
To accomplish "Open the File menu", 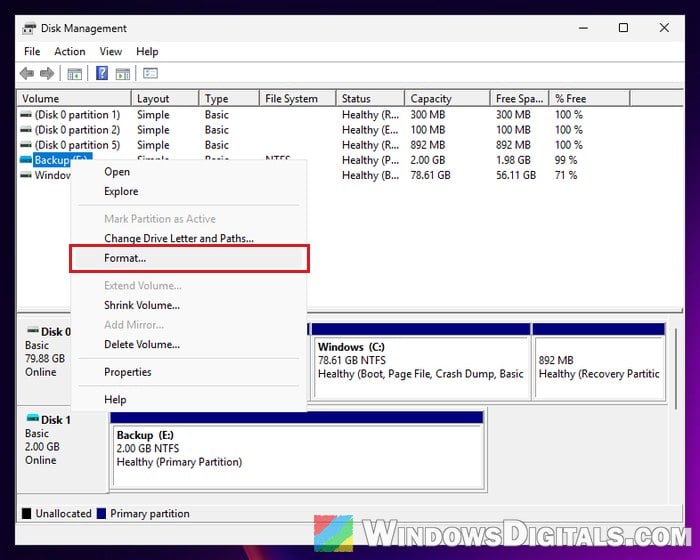I will 32,51.
